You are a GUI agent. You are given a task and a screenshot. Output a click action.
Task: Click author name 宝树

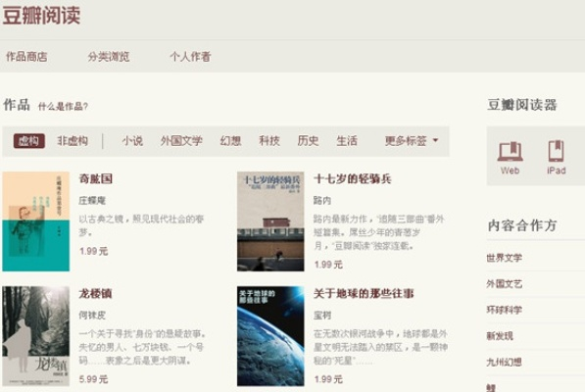[322, 316]
